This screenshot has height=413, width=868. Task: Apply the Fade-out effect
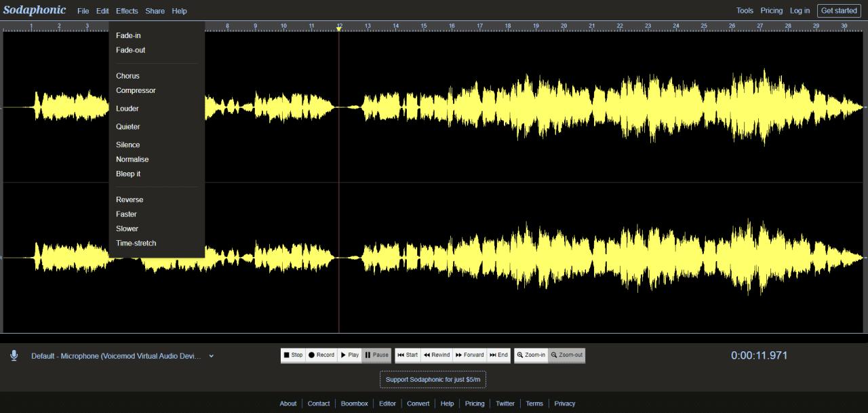point(130,50)
